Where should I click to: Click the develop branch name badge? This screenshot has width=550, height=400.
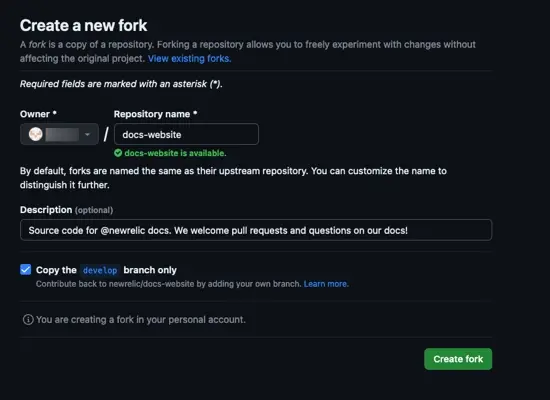[100, 270]
